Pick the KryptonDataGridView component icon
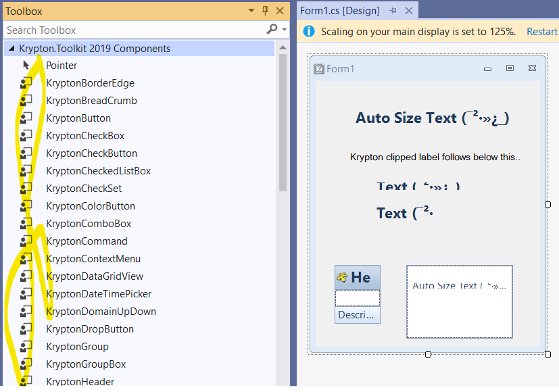Screen dimensions: 559x392 [92, 276]
